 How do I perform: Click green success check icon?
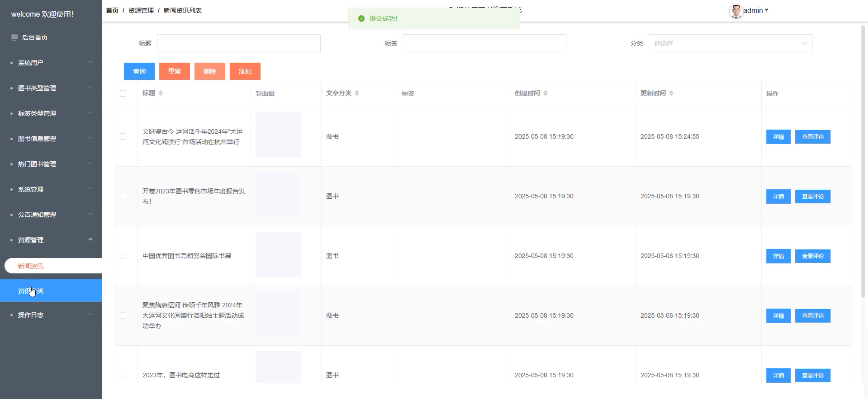pyautogui.click(x=361, y=19)
